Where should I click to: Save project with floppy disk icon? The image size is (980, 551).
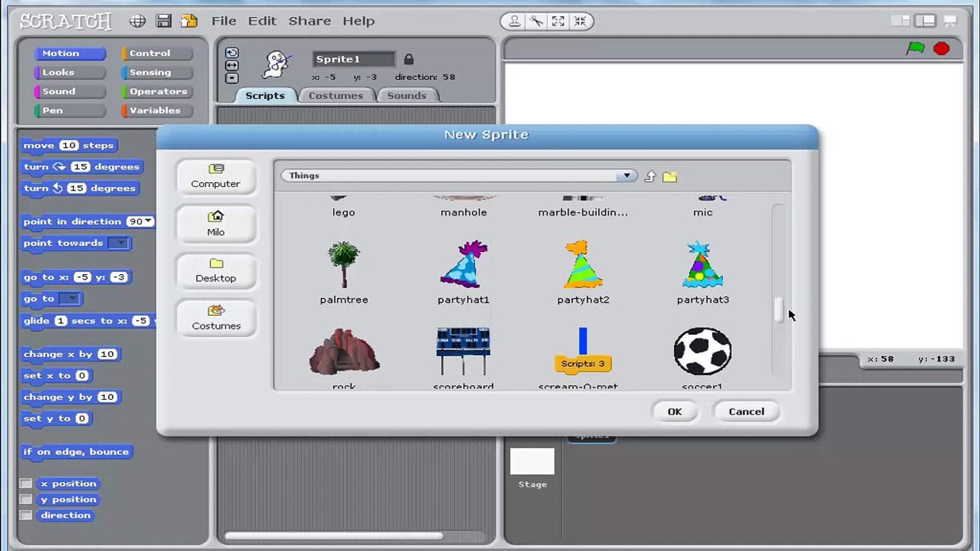point(163,21)
